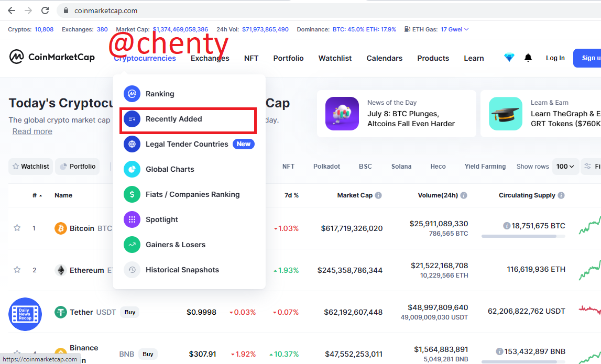Click the Bitcoin circulating supply info icon

tap(507, 226)
